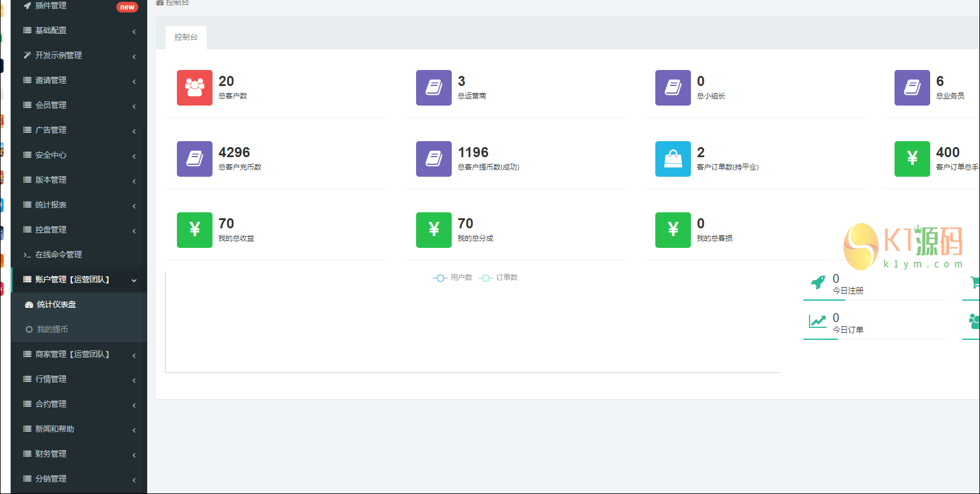980x494 pixels.
Task: Collapse the 账户管理【运营团队】 menu arrow
Action: pyautogui.click(x=134, y=281)
